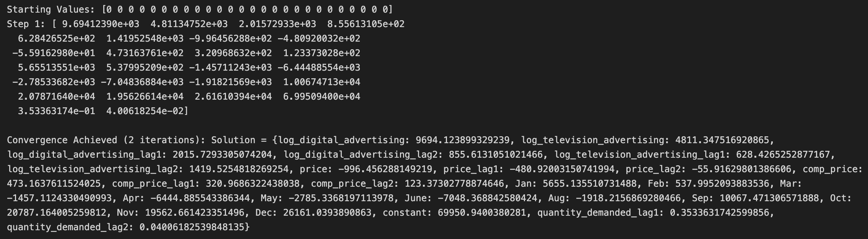868x239 pixels.
Task: Click the Dec value 26161.0393890863
Action: pos(327,213)
